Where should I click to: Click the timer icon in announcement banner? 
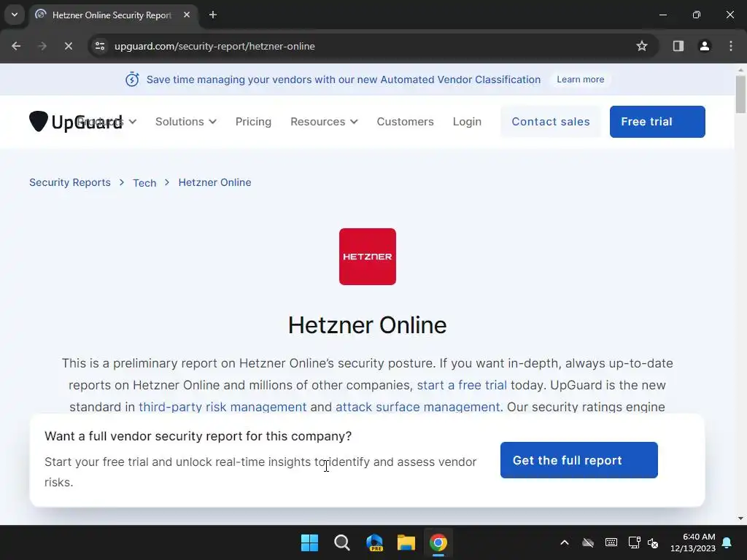pyautogui.click(x=132, y=79)
